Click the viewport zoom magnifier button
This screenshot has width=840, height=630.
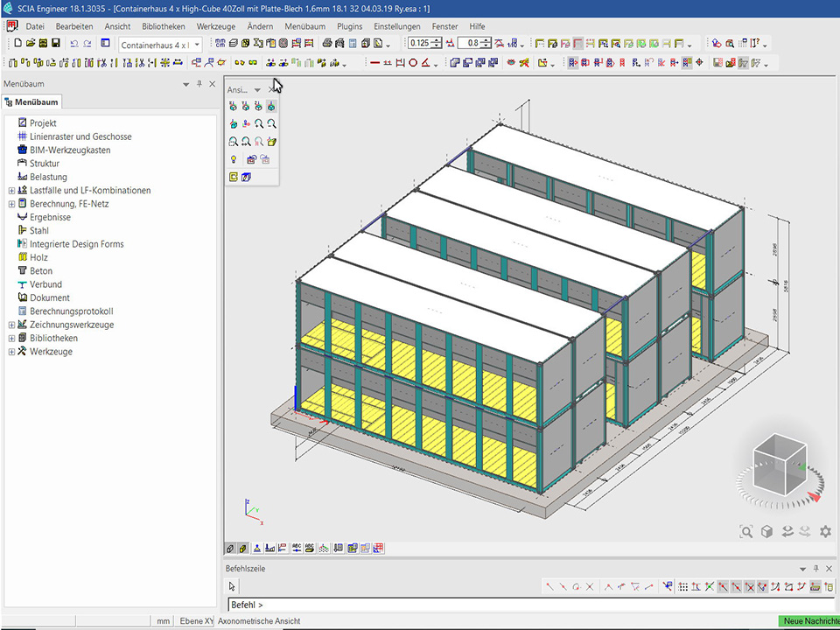745,531
